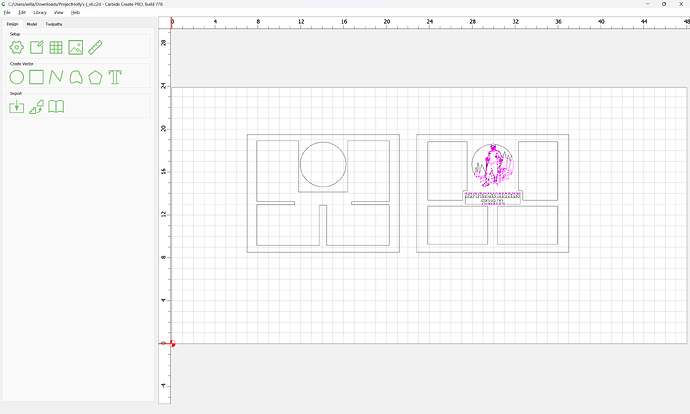Select the Circle vector tool
The width and height of the screenshot is (690, 414).
click(x=17, y=77)
